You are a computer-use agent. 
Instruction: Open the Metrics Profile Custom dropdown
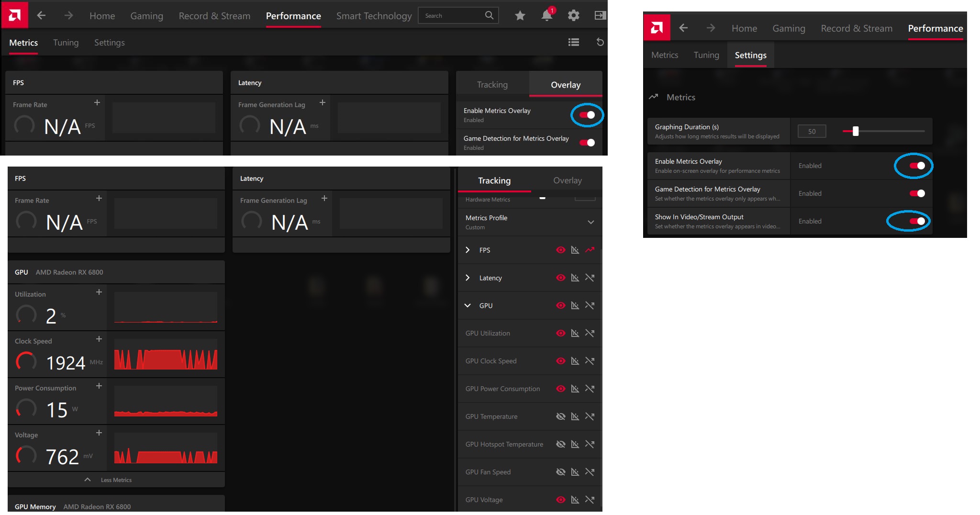click(x=529, y=222)
